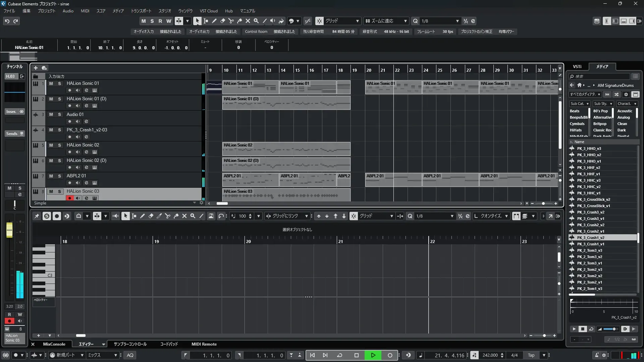Click the Undo arrow icon

tap(7, 21)
